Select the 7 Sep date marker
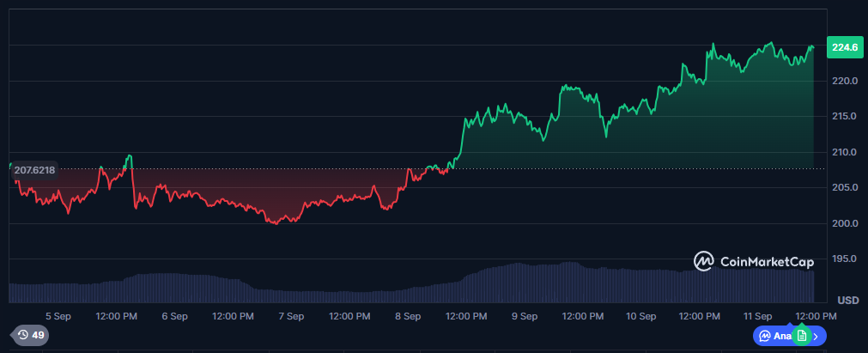 click(291, 316)
